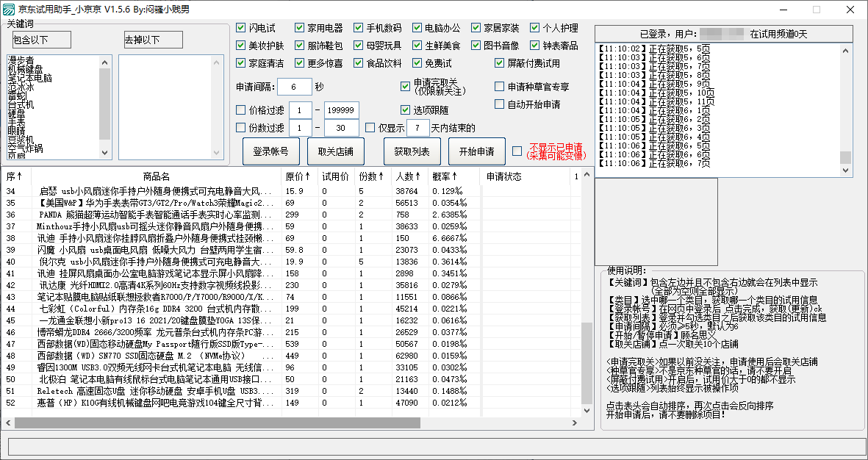Open the 包含以下 keyword dropdown

pos(43,40)
